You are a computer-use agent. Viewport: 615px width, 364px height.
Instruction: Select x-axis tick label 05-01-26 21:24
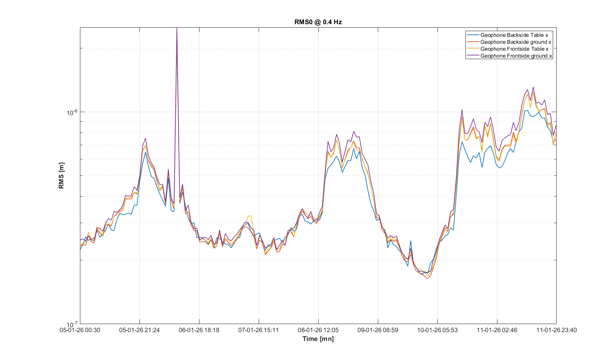point(139,330)
